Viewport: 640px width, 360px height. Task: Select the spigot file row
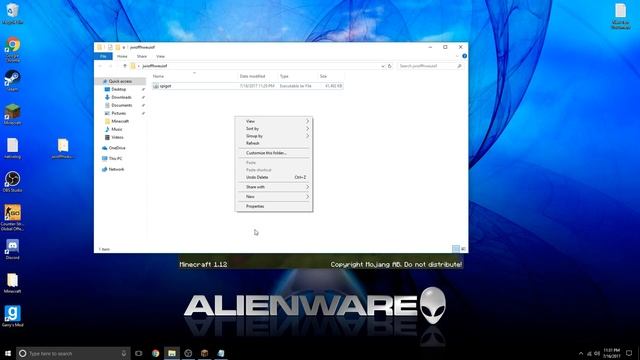247,86
